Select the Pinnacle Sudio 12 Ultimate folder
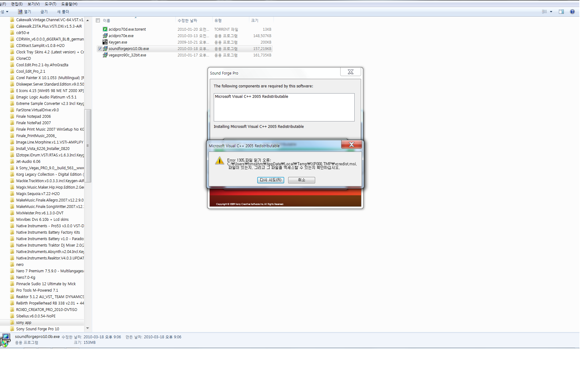The height and width of the screenshot is (368, 588). [x=46, y=284]
